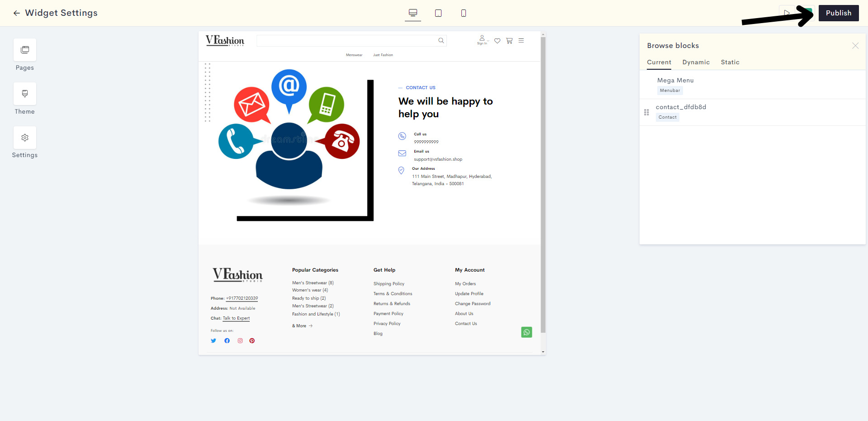Screen dimensions: 868x421
Task: Open the My Orders link
Action: (465, 284)
